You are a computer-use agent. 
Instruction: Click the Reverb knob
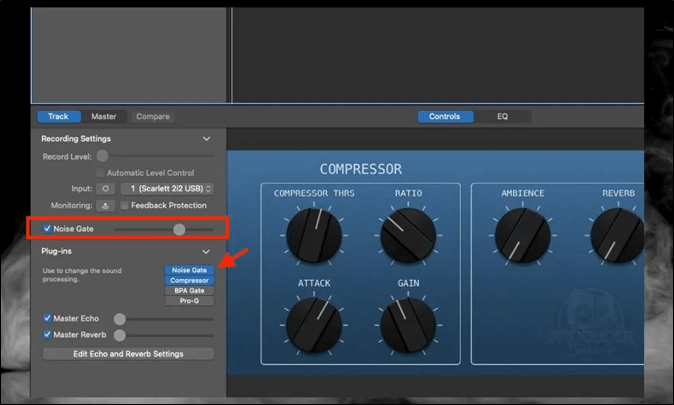tap(618, 236)
